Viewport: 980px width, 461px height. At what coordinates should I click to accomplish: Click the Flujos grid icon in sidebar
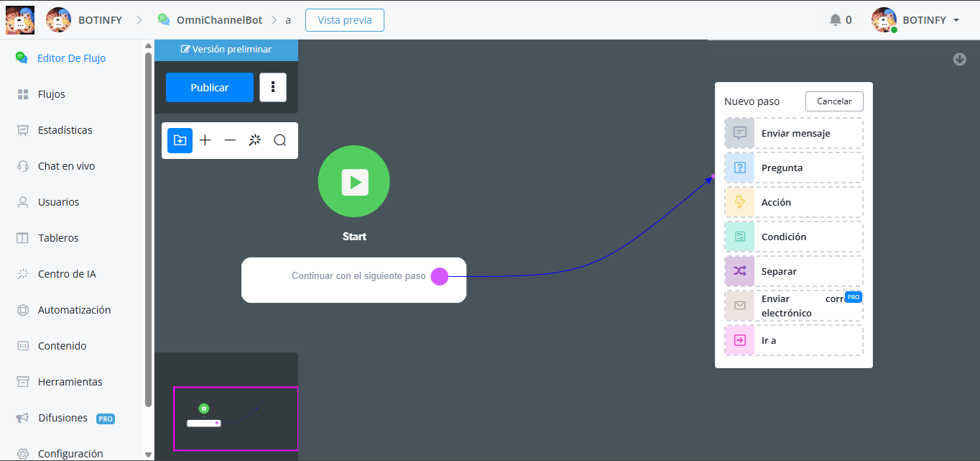click(23, 94)
